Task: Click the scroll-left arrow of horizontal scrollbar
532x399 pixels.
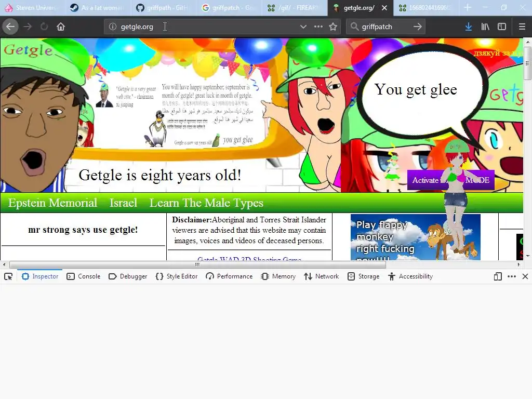Action: [x=4, y=264]
